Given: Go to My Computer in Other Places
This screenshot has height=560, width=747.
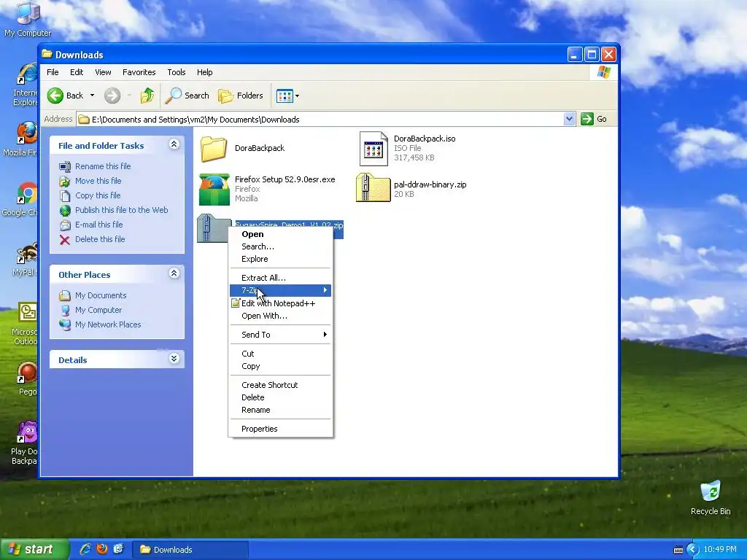Looking at the screenshot, I should (98, 310).
